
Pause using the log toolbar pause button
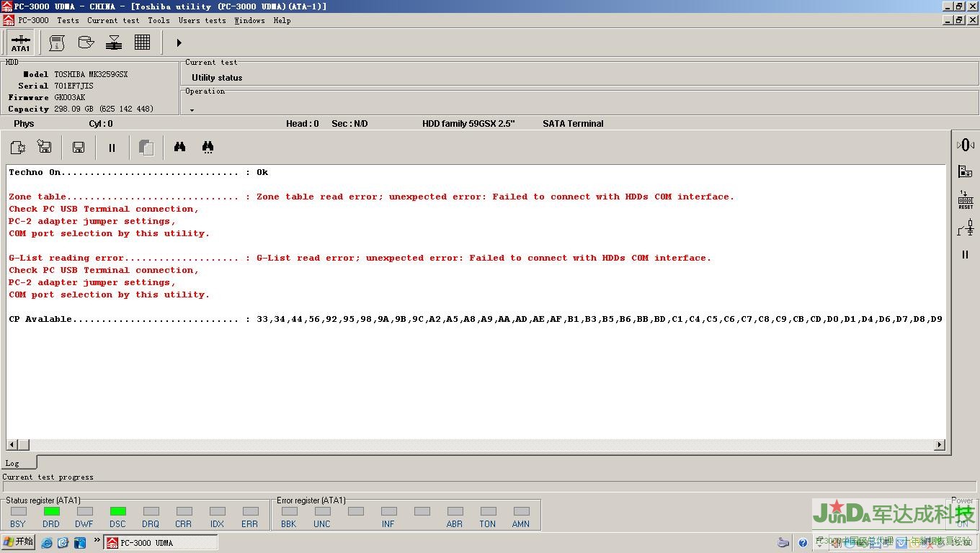112,148
